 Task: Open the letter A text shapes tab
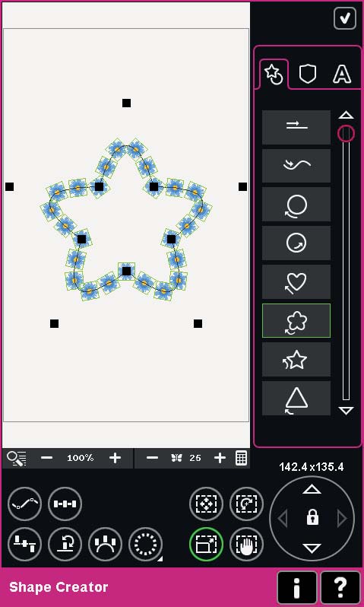pos(342,74)
